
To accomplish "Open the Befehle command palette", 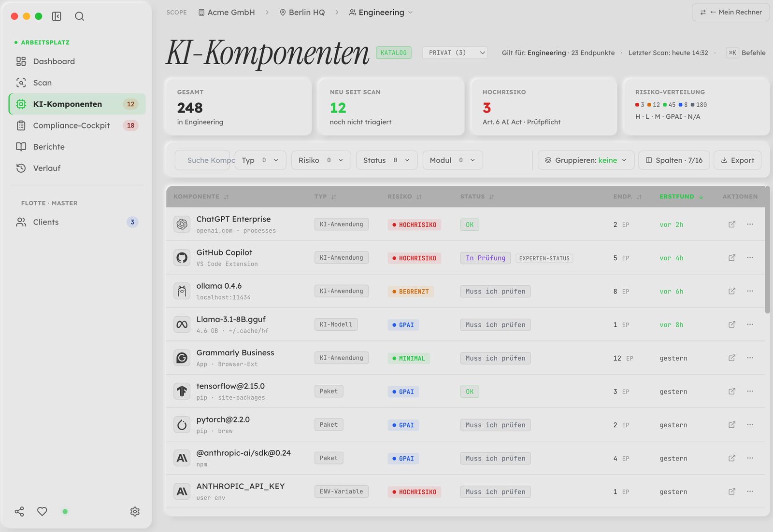I will (x=746, y=53).
